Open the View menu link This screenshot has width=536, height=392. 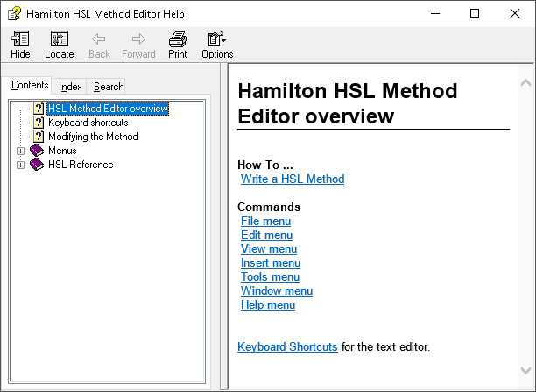(269, 248)
